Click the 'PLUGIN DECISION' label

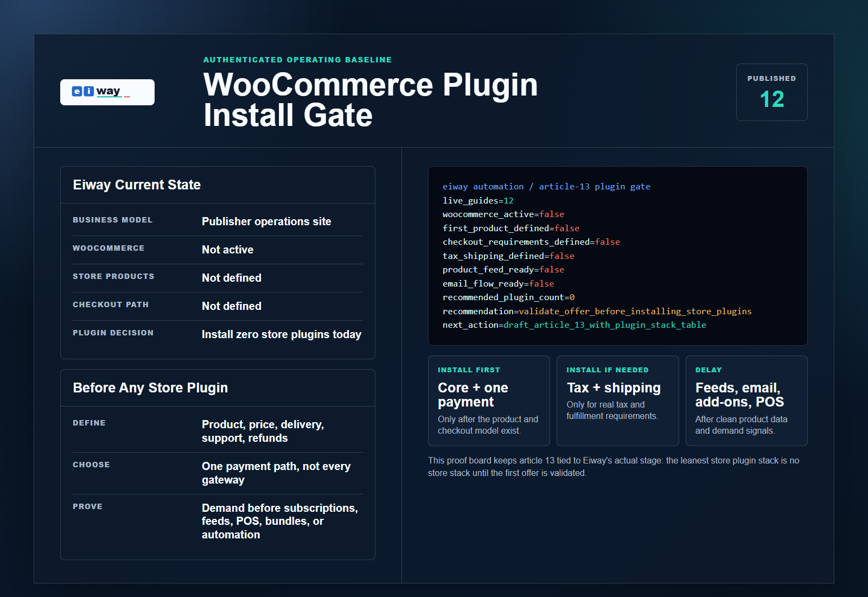(x=113, y=333)
